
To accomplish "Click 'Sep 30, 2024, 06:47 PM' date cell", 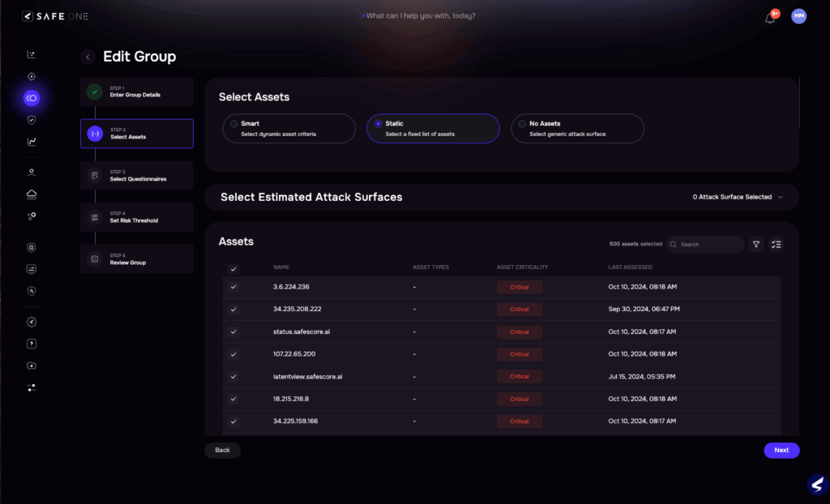I will point(644,310).
